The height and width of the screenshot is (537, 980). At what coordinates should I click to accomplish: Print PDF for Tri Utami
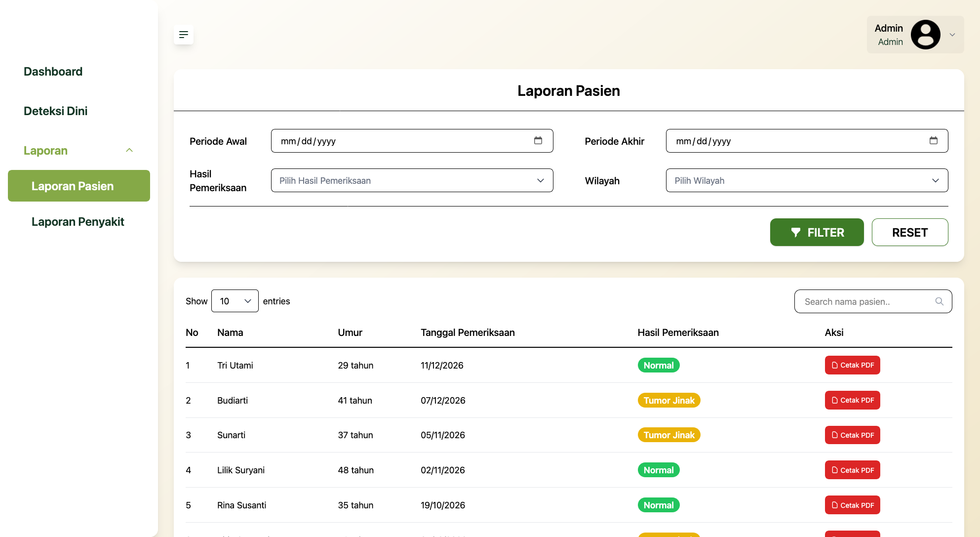click(852, 365)
